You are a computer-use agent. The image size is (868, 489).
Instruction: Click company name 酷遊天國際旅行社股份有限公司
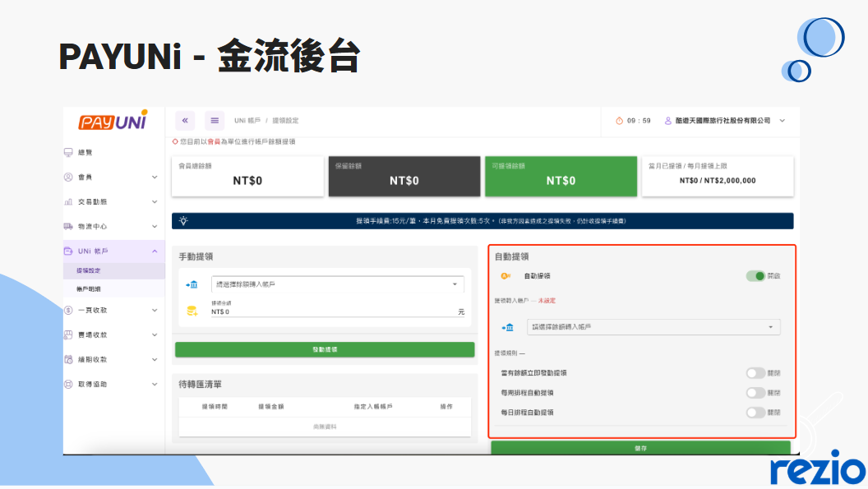click(723, 121)
